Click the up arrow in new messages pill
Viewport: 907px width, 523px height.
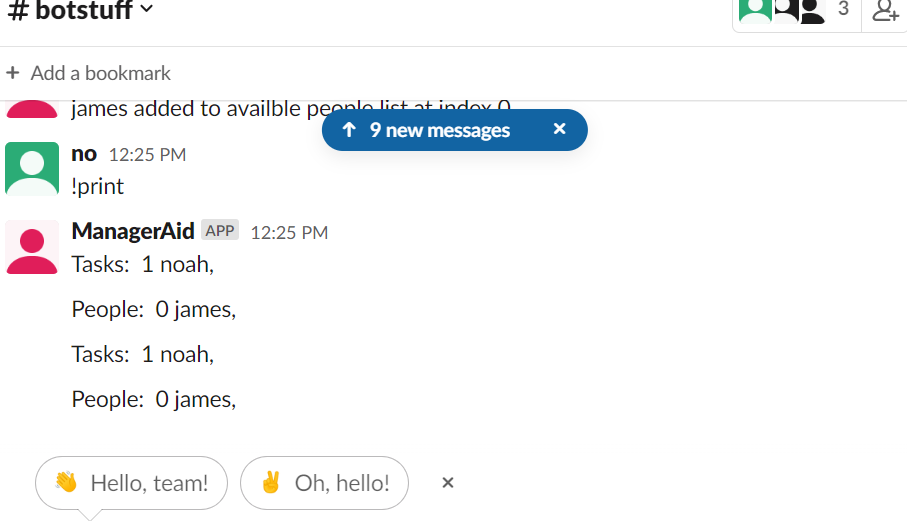pos(349,130)
